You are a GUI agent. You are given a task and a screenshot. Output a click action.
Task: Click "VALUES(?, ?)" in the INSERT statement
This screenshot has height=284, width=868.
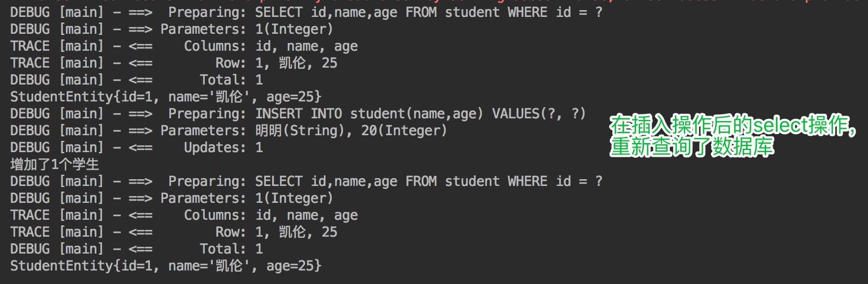pos(539,114)
